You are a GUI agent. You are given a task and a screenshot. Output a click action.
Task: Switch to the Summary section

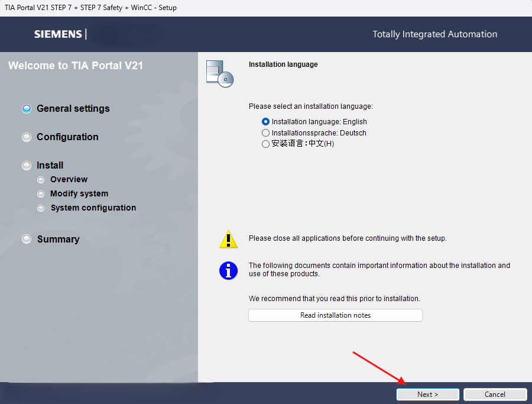click(x=58, y=240)
